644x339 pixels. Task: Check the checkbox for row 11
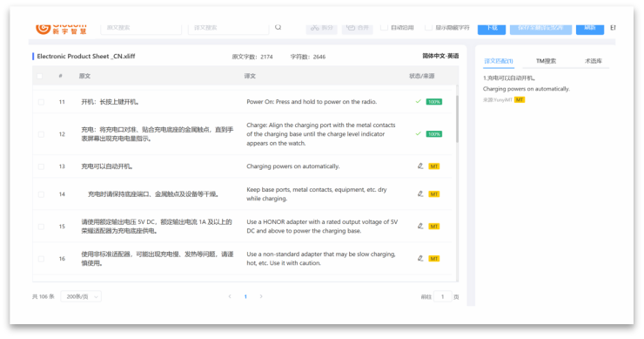[x=41, y=102]
